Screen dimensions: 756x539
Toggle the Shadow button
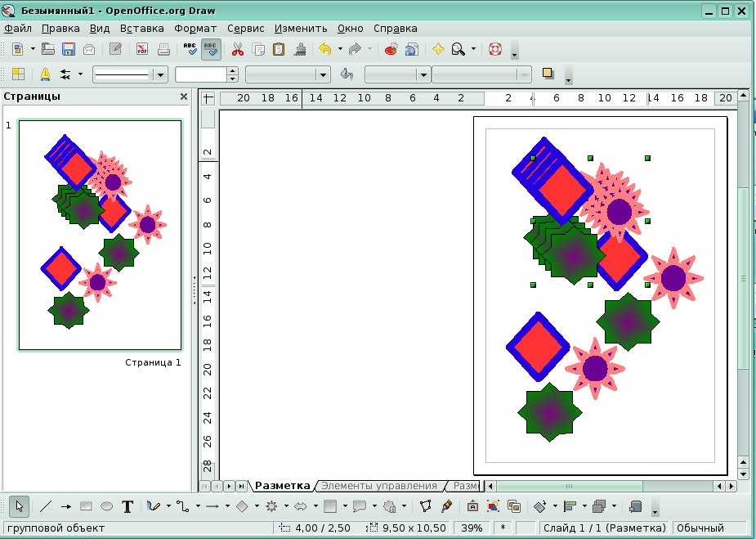coord(548,74)
